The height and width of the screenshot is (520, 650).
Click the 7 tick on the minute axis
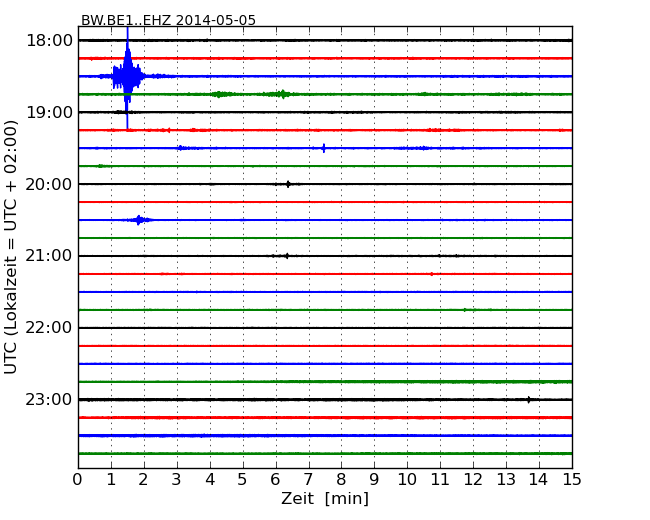coord(308,480)
